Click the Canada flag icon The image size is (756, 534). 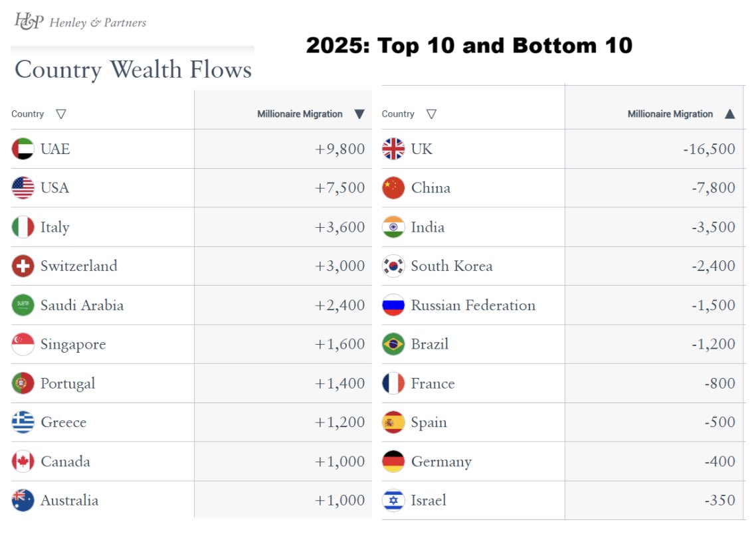coord(23,461)
